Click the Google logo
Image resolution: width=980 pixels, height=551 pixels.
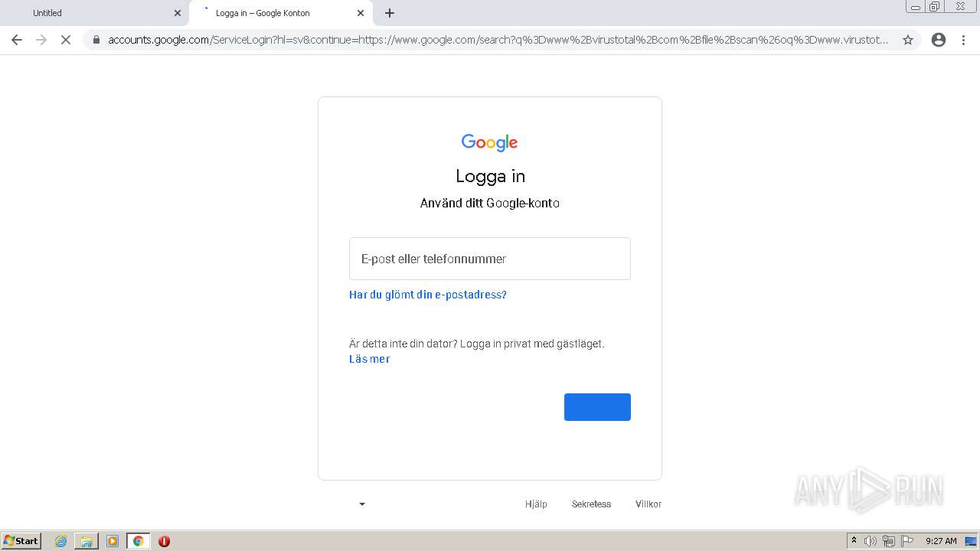point(490,143)
